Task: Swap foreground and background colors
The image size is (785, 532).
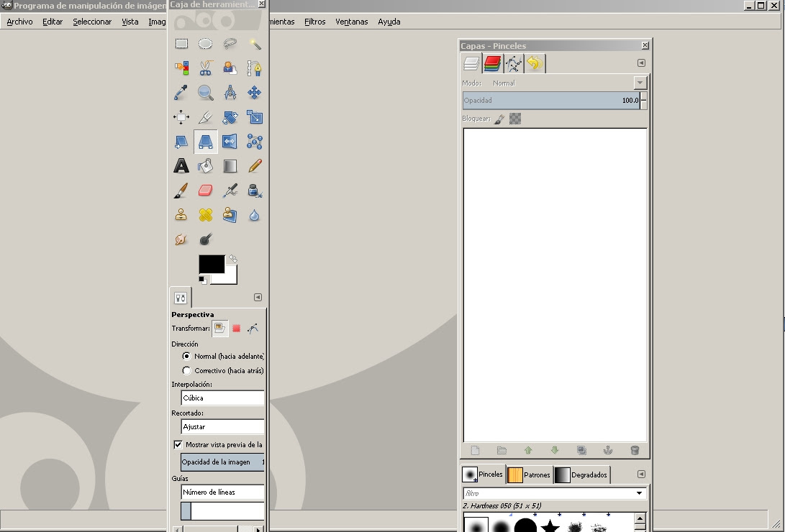Action: tap(233, 259)
